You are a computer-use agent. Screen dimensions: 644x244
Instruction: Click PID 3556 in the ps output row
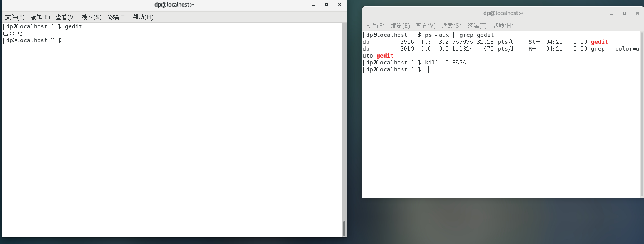pos(407,42)
